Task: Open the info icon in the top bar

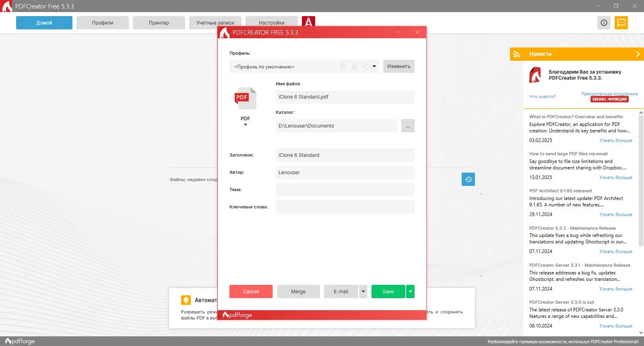Action: tap(604, 23)
